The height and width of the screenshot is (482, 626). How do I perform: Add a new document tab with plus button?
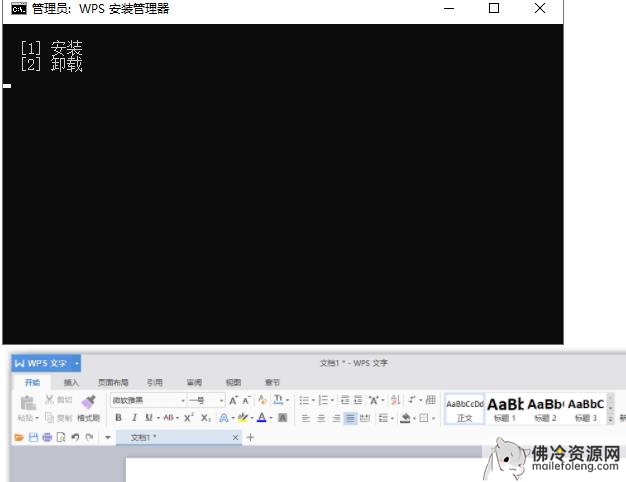click(x=250, y=438)
